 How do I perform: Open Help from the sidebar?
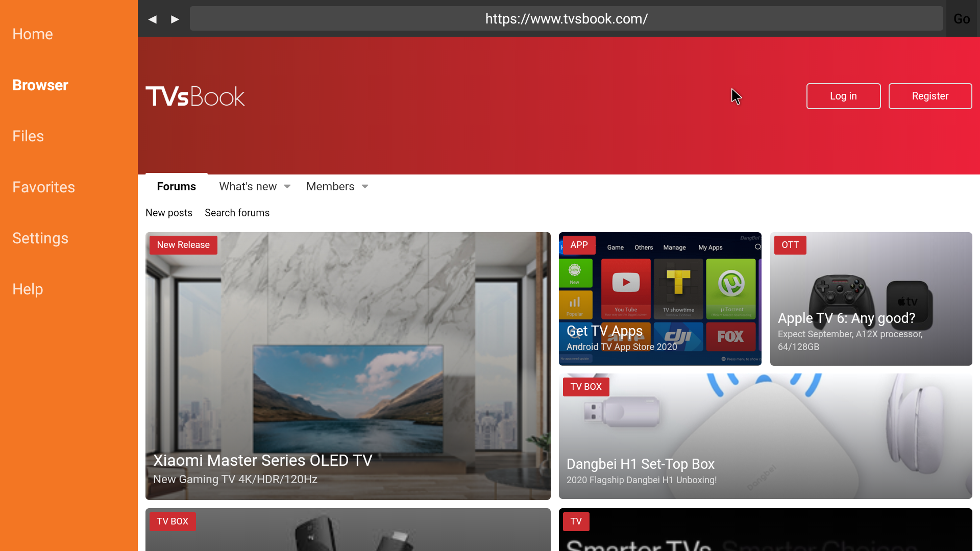[27, 289]
